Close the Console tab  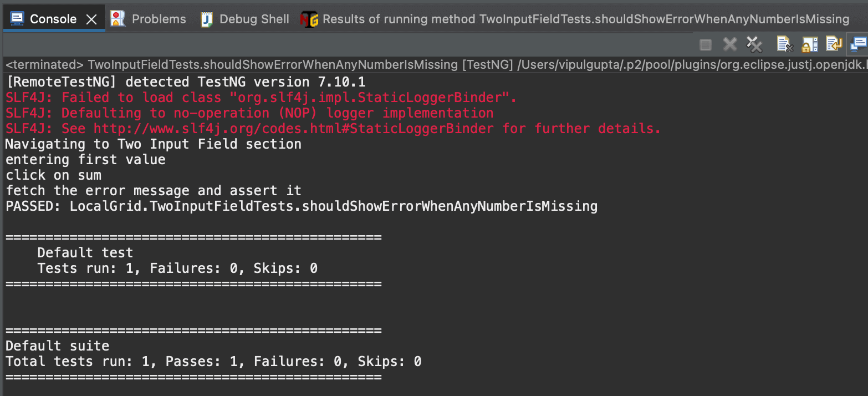click(92, 19)
